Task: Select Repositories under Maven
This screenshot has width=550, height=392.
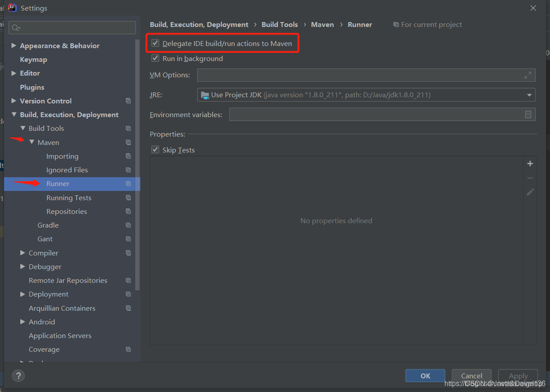Action: (x=67, y=211)
